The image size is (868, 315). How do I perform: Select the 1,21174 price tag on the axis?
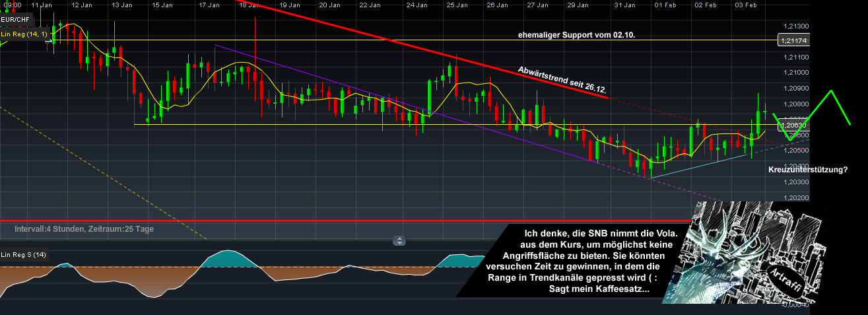794,41
